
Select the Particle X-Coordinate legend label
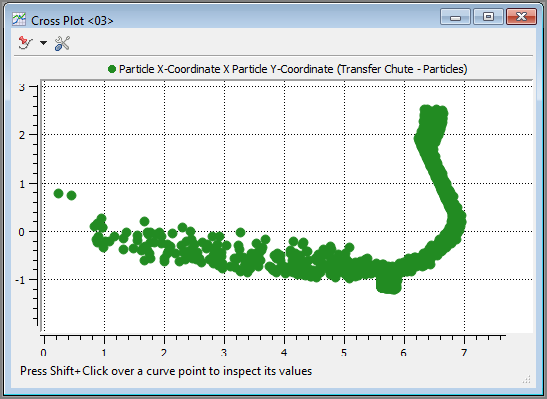[293, 69]
